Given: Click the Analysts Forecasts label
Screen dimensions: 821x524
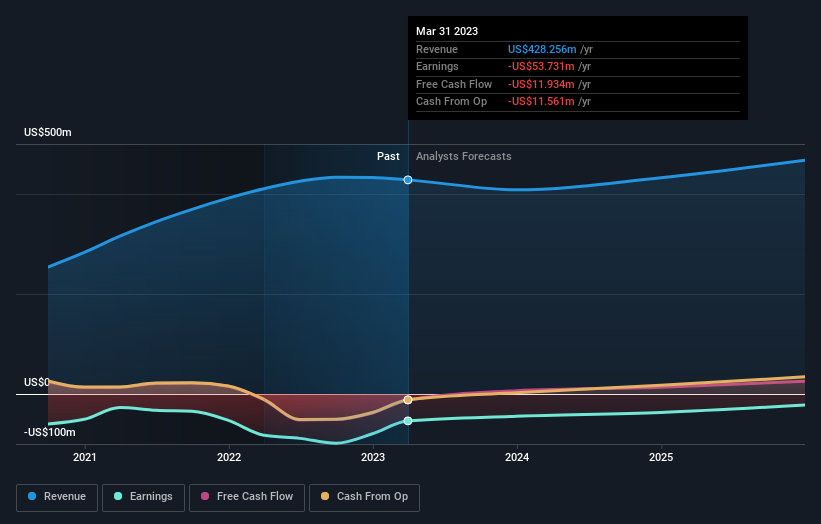Looking at the screenshot, I should coord(463,157).
